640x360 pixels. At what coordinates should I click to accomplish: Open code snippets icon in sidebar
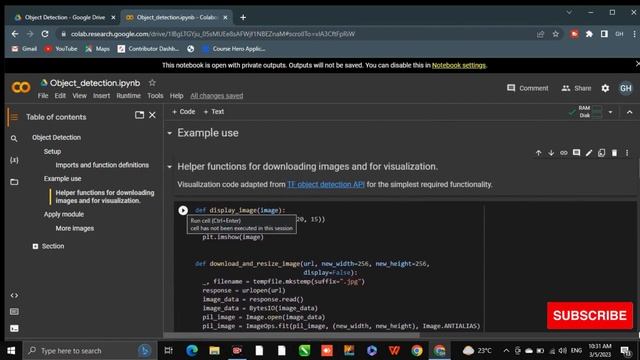(14, 296)
